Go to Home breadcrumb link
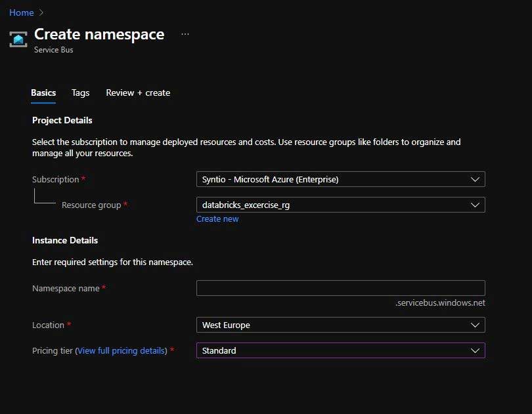The height and width of the screenshot is (414, 532). [22, 12]
